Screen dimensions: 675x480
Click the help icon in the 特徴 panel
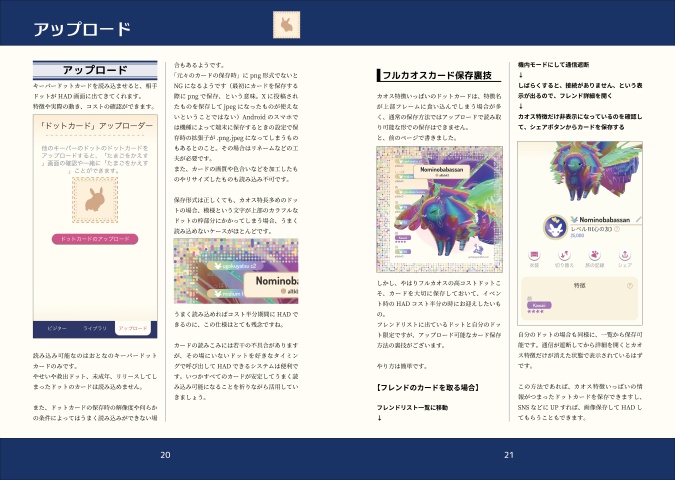tap(630, 286)
